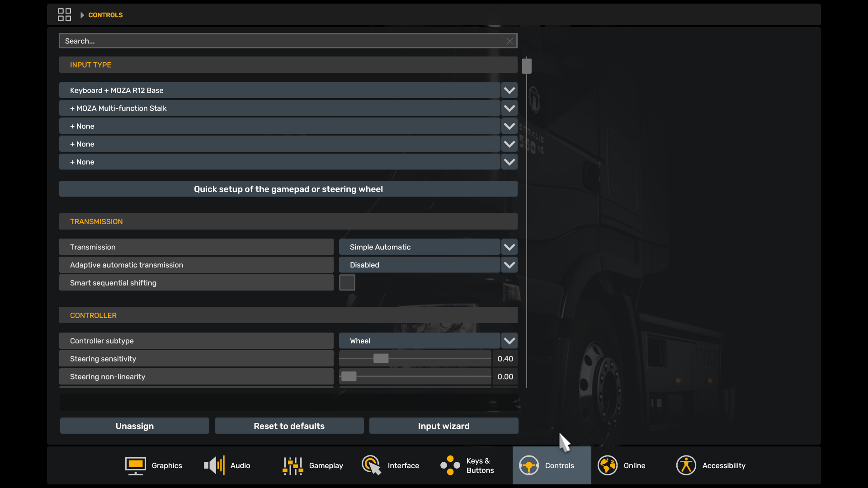
Task: Expand Adaptive automatic transmission Disabled dropdown
Action: (x=509, y=265)
